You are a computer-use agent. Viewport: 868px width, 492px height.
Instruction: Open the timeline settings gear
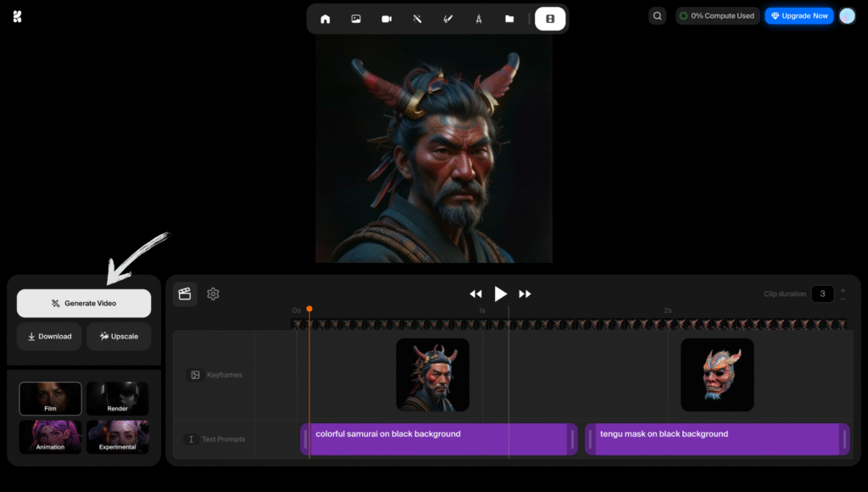pos(213,294)
